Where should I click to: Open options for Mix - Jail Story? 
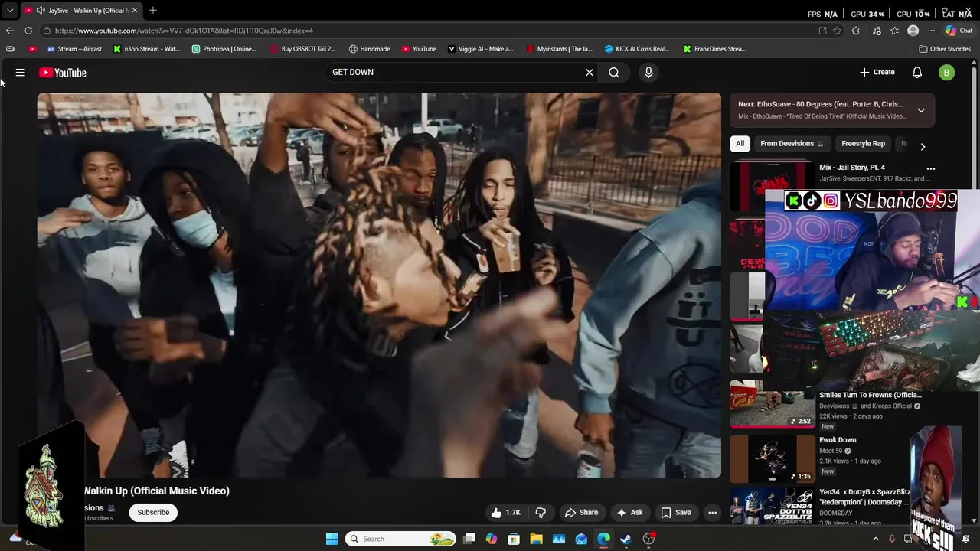[x=931, y=168]
